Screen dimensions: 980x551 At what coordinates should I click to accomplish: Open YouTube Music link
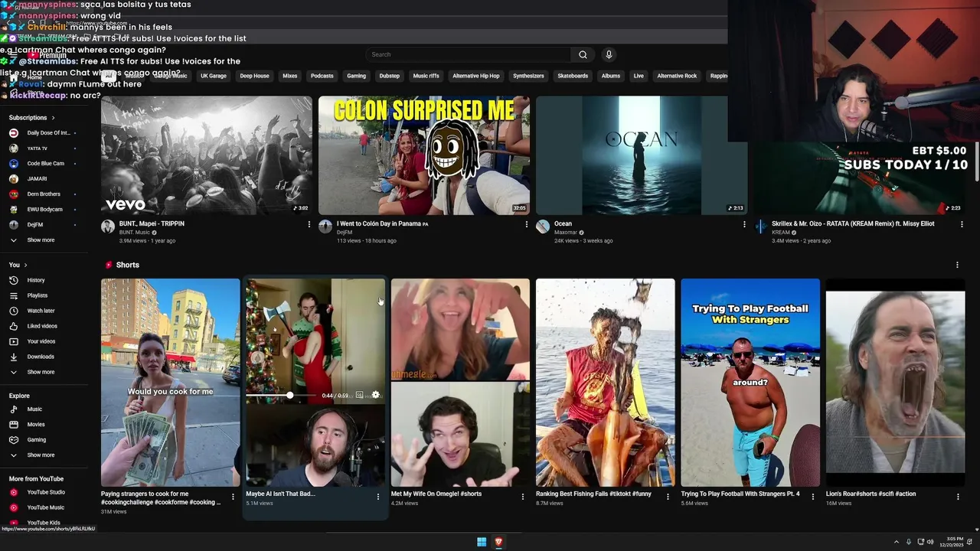click(45, 507)
